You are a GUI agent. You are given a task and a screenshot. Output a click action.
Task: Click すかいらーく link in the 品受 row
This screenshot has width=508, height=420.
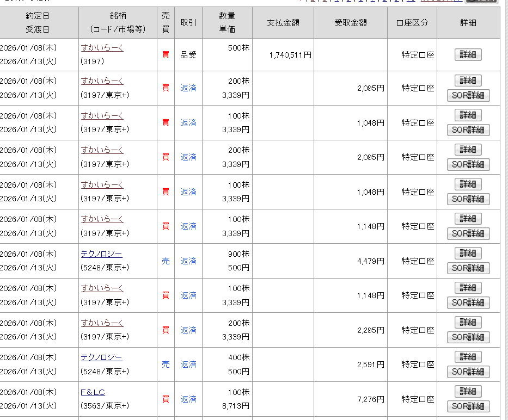coord(102,48)
